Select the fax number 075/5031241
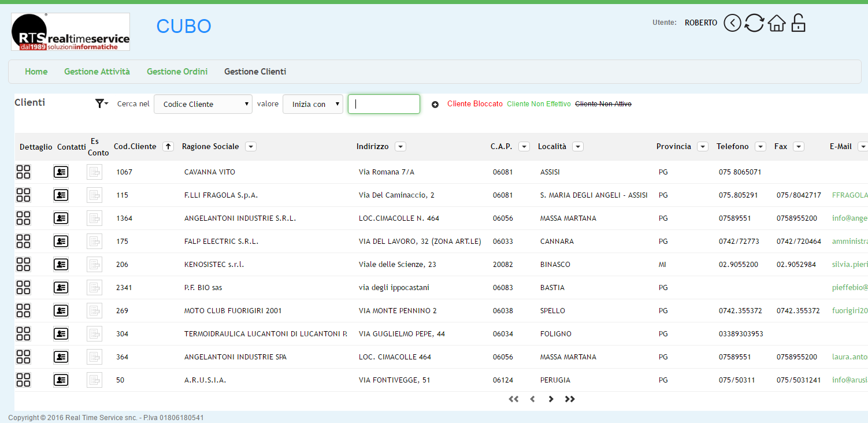Screen dimensions: 868x423 click(799, 380)
